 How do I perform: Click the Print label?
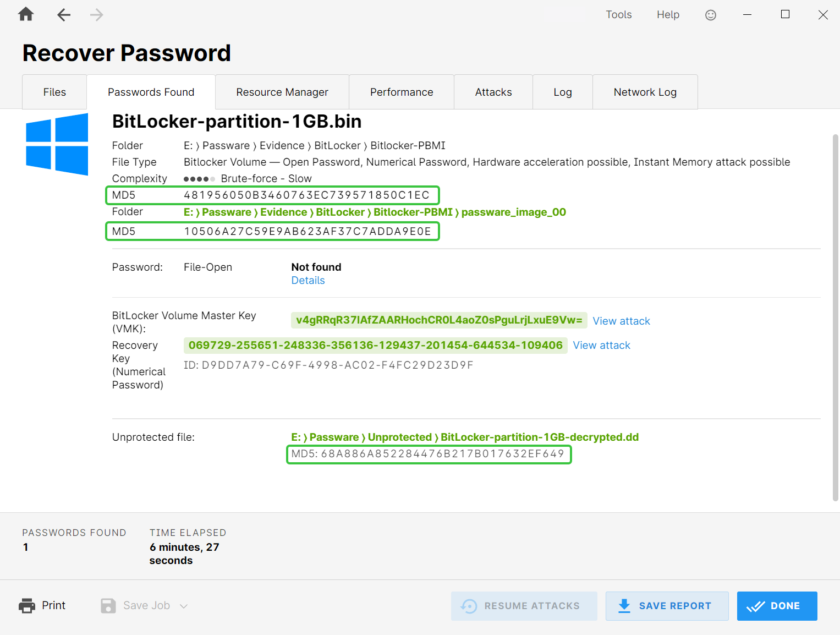click(x=53, y=605)
